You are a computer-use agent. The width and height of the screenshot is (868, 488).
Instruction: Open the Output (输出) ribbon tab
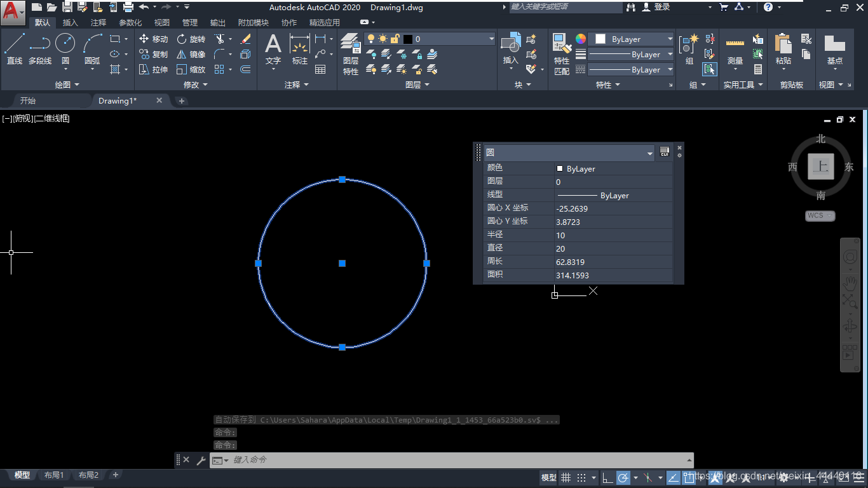point(218,22)
